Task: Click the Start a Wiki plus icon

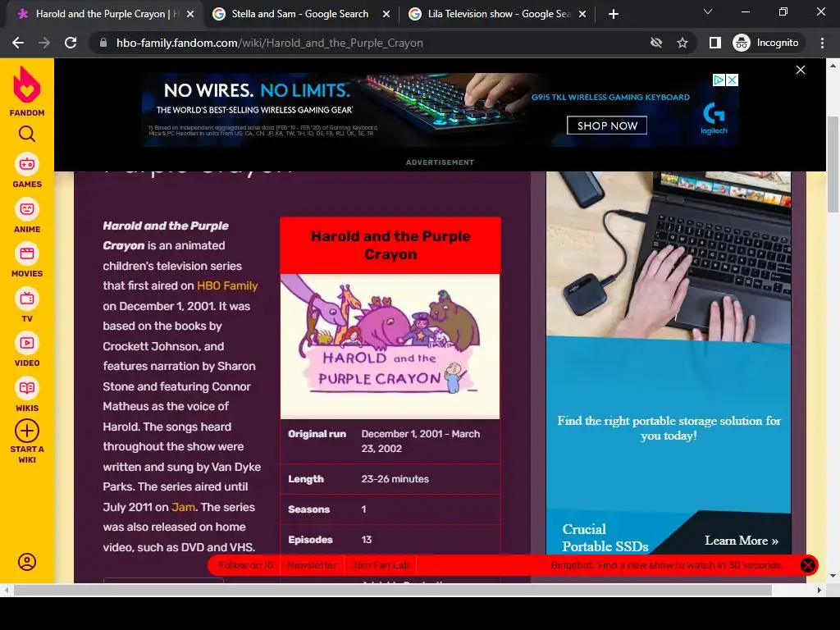Action: 27,431
